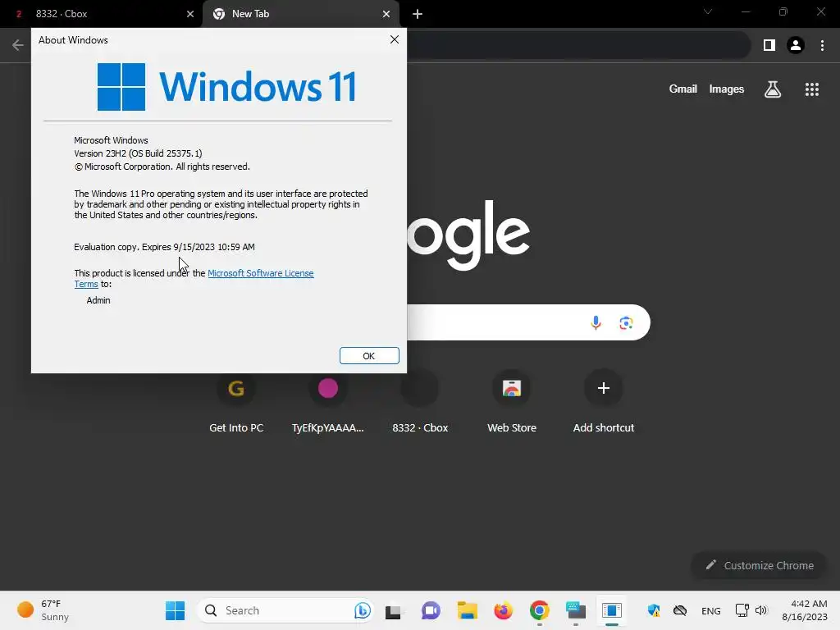The width and height of the screenshot is (840, 630).
Task: Open volume control tray icon
Action: tap(761, 610)
